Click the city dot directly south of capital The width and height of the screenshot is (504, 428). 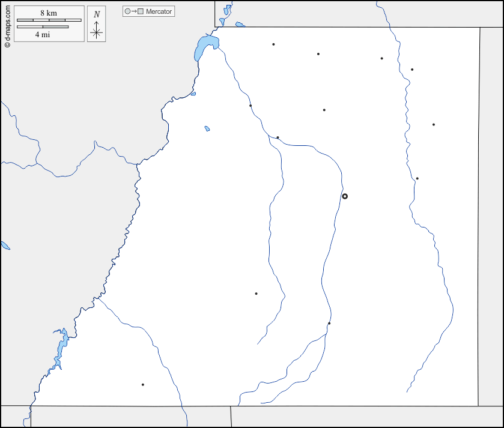pos(329,324)
